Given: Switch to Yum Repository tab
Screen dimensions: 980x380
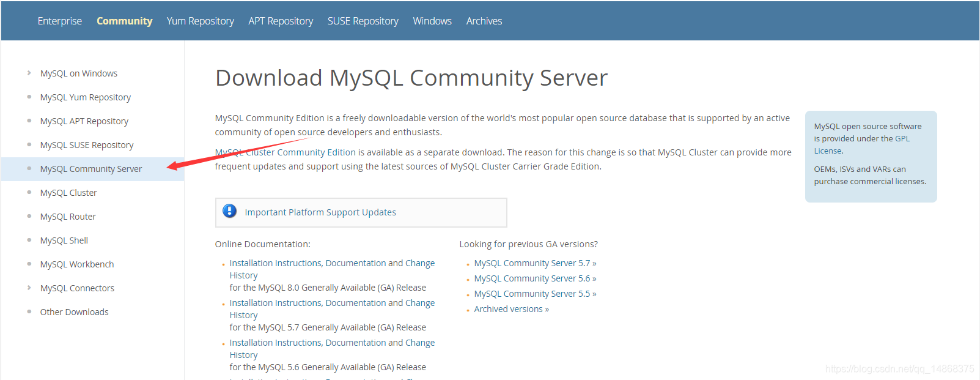Looking at the screenshot, I should 200,21.
